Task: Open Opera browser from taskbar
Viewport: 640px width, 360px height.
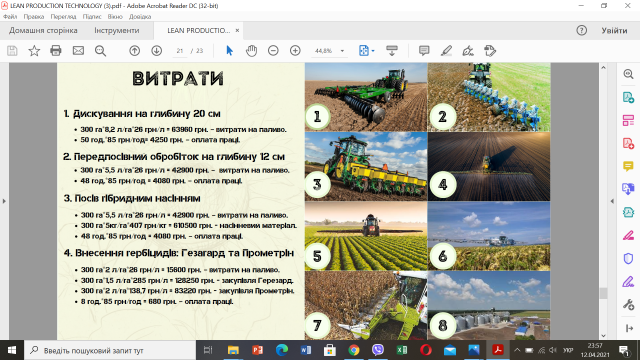Action: [x=426, y=350]
